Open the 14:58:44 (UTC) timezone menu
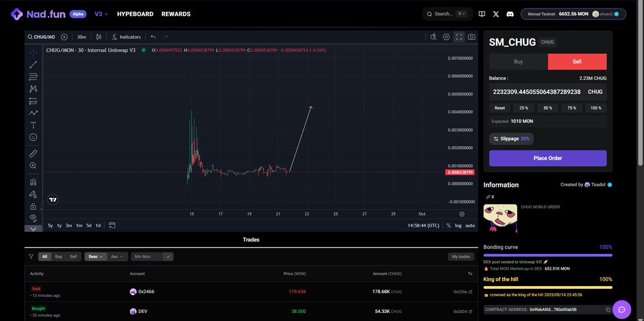This screenshot has width=644, height=321. pyautogui.click(x=423, y=225)
